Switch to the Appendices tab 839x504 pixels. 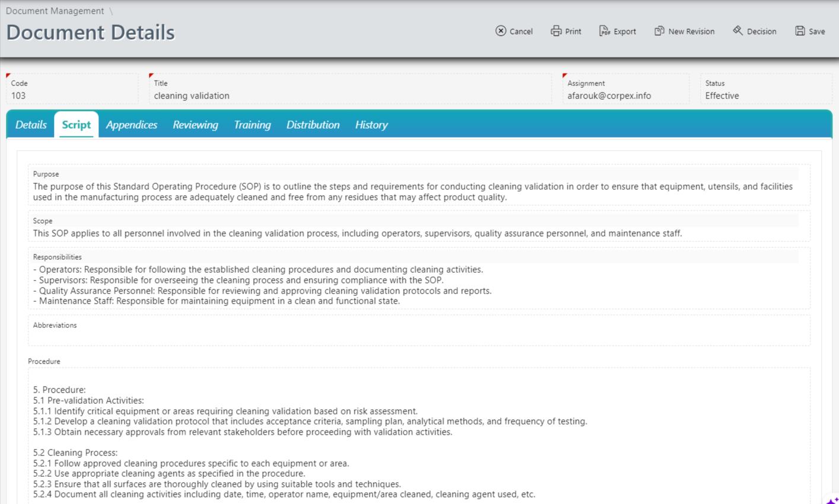[132, 125]
